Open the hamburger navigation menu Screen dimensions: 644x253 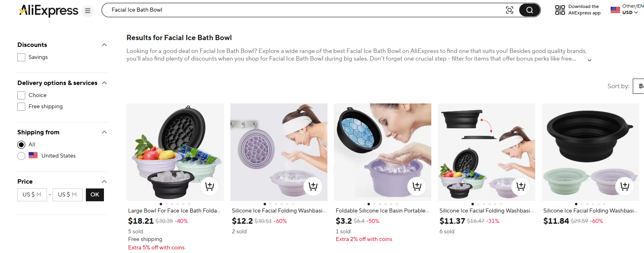point(87,11)
